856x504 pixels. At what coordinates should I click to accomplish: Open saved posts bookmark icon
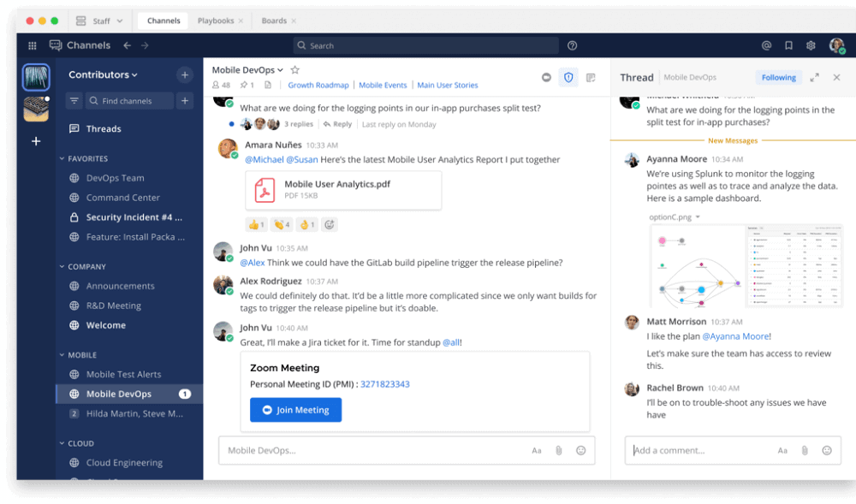pyautogui.click(x=789, y=46)
